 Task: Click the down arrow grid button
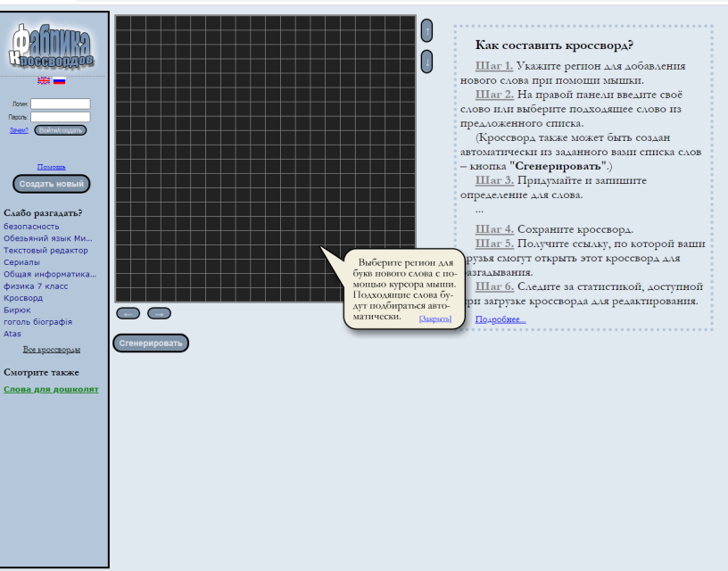tap(426, 62)
